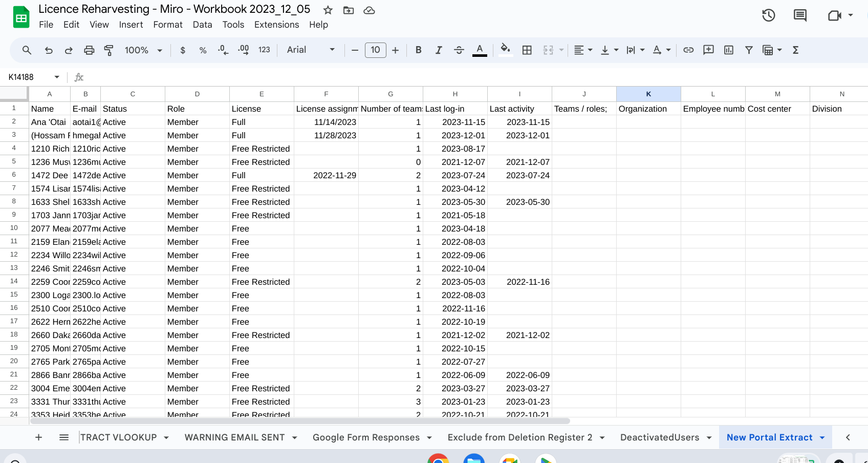Image resolution: width=868 pixels, height=463 pixels.
Task: Rename the document title
Action: pos(175,9)
